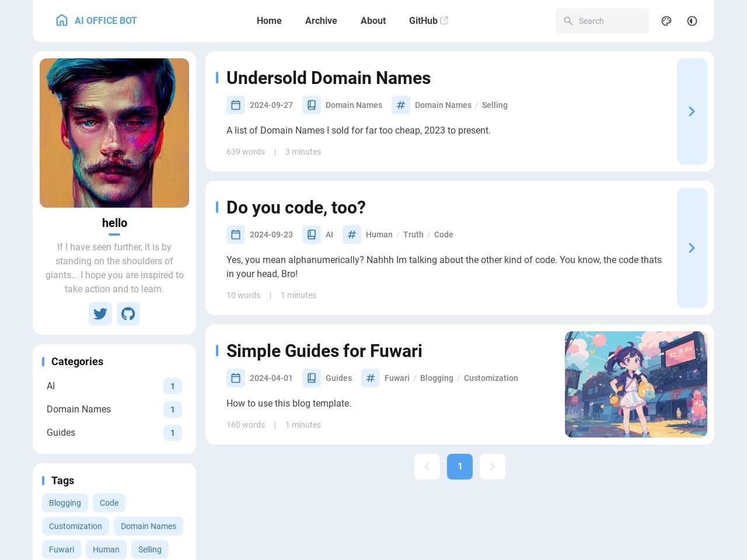Open the About nav item
The image size is (747, 560).
coord(373,20)
